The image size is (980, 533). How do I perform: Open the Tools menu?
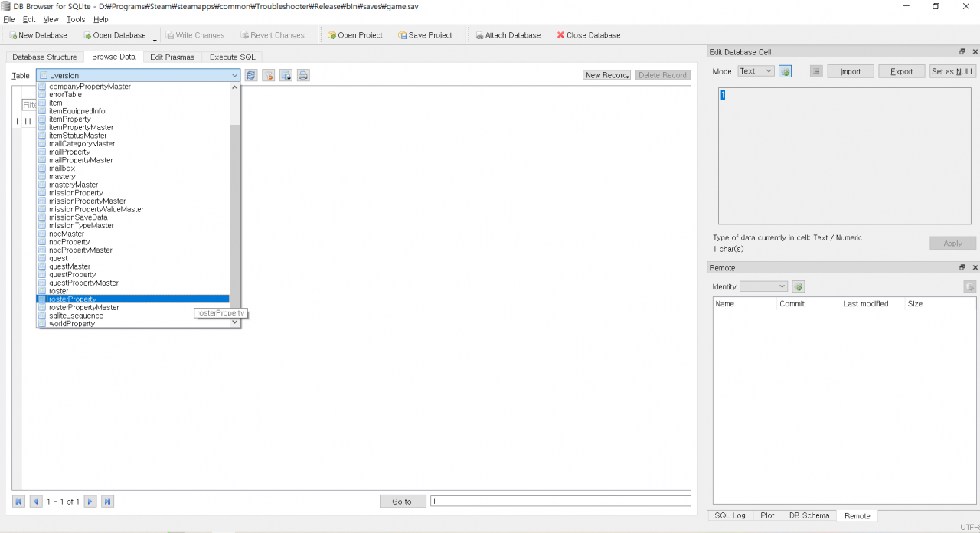pyautogui.click(x=76, y=19)
